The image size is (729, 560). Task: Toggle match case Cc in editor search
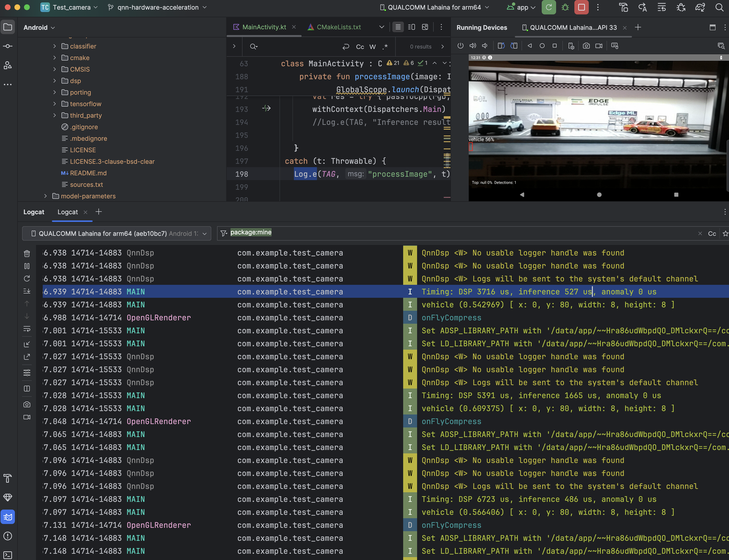[360, 46]
